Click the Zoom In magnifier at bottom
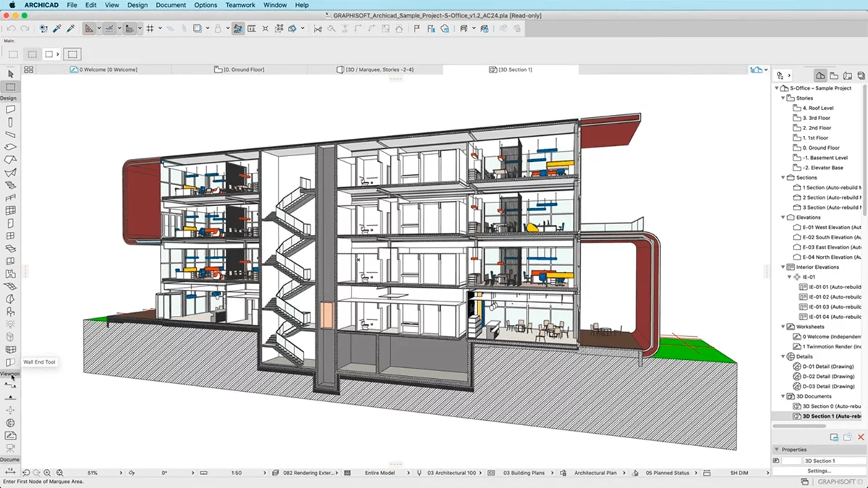The width and height of the screenshot is (868, 488). tap(47, 472)
